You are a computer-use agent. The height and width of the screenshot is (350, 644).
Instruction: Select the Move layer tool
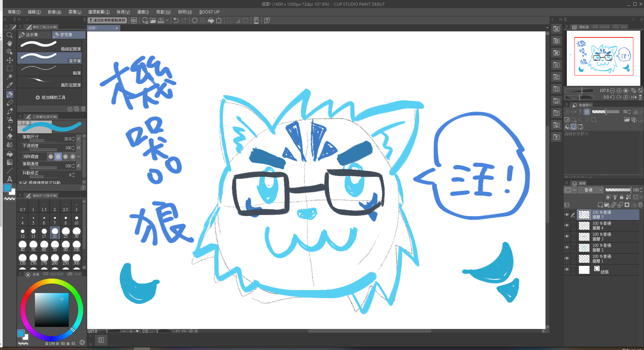point(10,60)
